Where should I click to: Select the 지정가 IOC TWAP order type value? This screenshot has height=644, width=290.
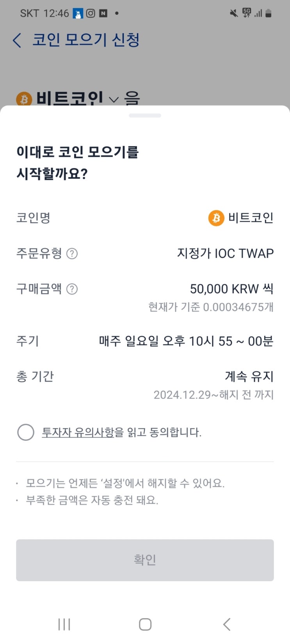[x=225, y=254]
